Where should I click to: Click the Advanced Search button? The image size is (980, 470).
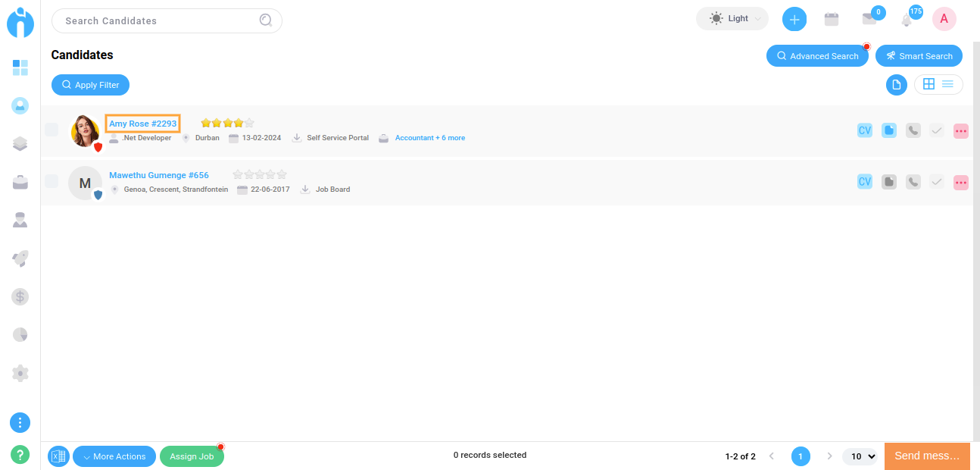coord(817,56)
